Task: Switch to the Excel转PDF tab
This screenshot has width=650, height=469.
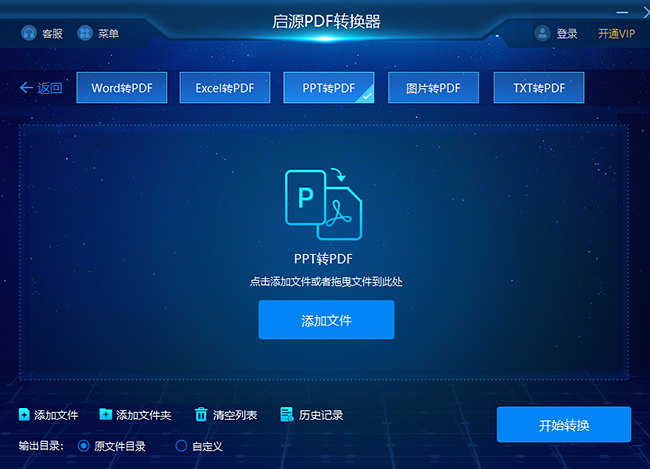Action: tap(225, 87)
